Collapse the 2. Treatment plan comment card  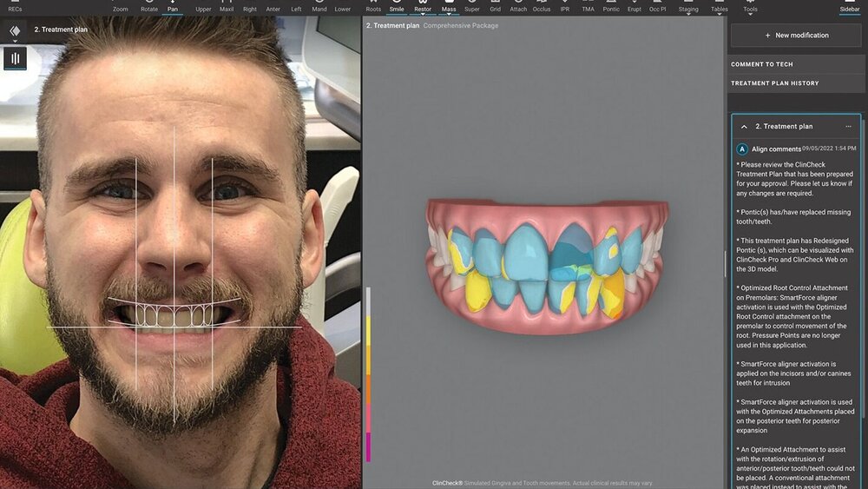pos(744,127)
